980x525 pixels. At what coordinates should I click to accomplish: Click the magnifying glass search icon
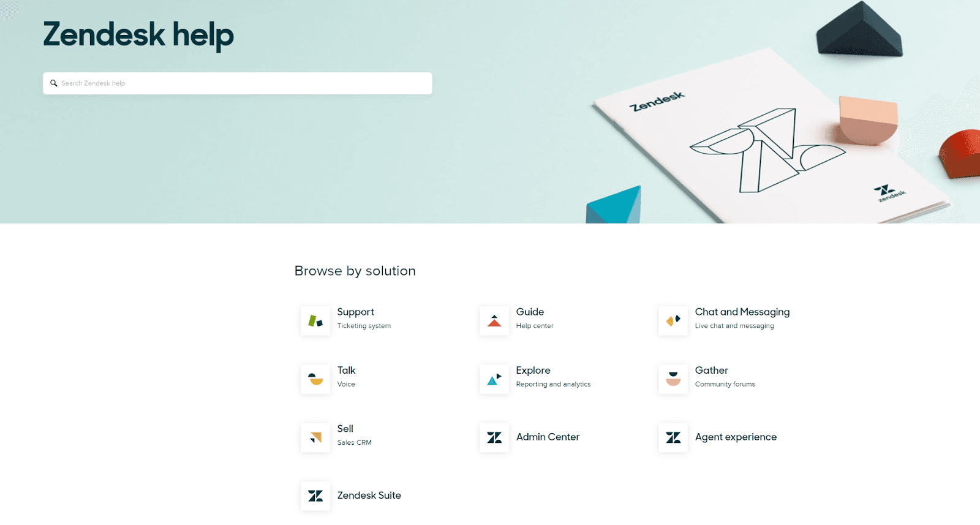(54, 83)
